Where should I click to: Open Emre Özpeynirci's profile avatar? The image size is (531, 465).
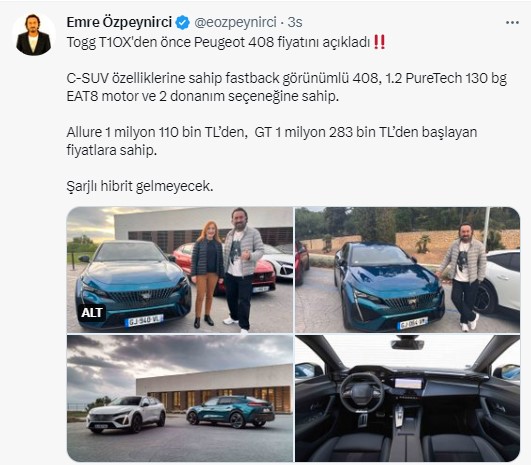click(34, 35)
